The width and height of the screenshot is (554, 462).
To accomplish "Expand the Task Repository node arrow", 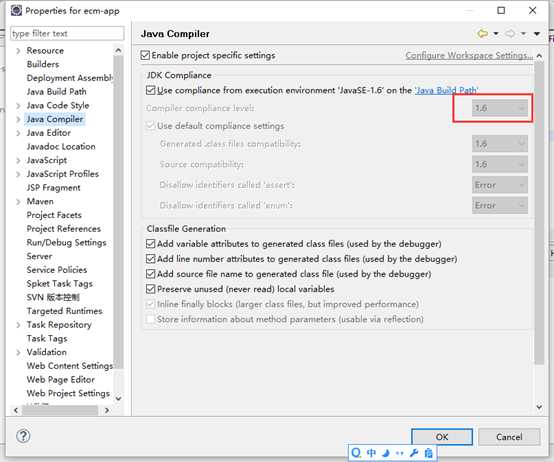I will tap(18, 325).
